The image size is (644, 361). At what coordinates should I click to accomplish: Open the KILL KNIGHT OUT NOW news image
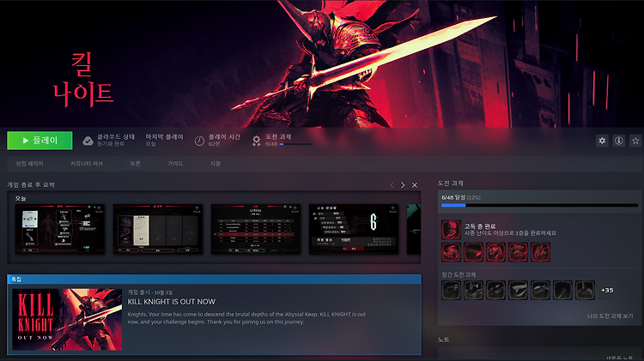pyautogui.click(x=67, y=319)
